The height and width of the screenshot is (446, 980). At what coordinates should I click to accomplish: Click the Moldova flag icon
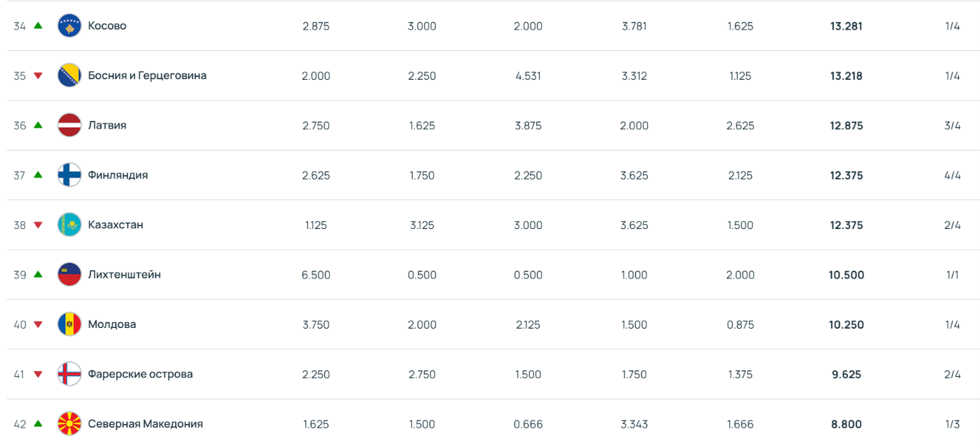coord(69,324)
